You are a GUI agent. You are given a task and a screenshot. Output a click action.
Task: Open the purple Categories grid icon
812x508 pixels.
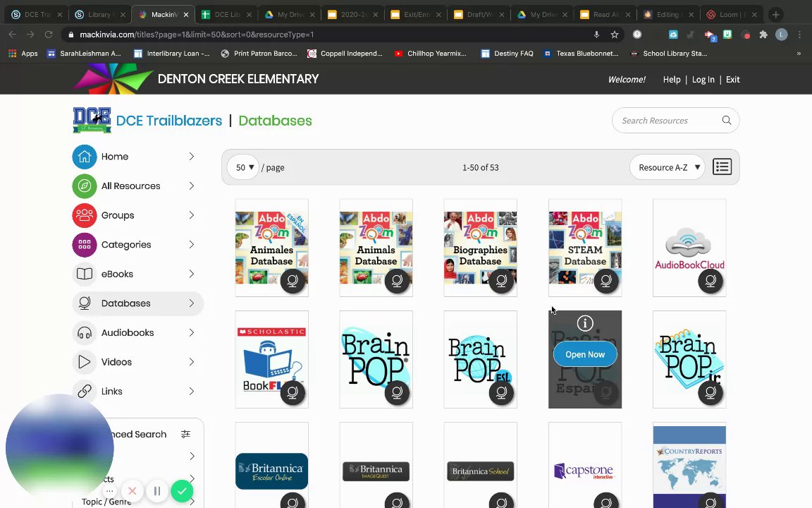85,245
